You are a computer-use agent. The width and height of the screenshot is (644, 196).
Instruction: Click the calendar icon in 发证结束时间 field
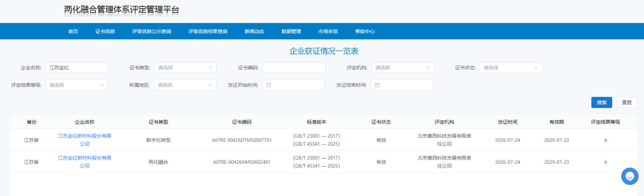(377, 85)
